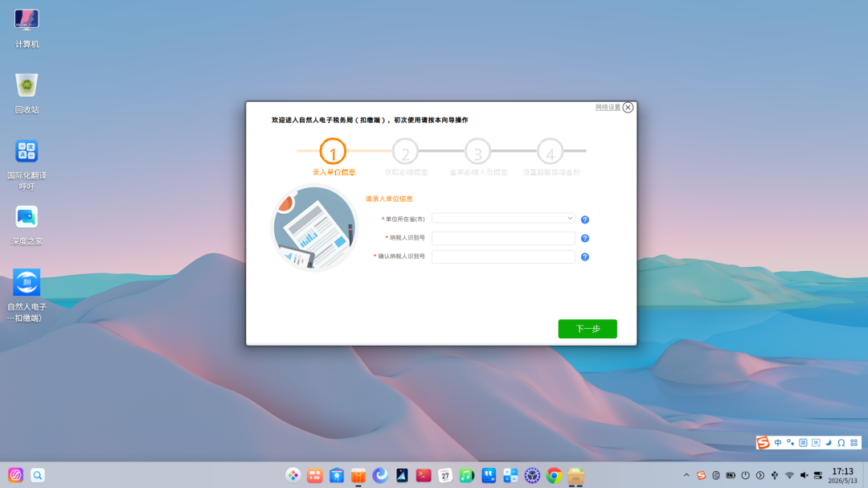
Task: Select wizard step 4 circle
Action: [x=551, y=151]
